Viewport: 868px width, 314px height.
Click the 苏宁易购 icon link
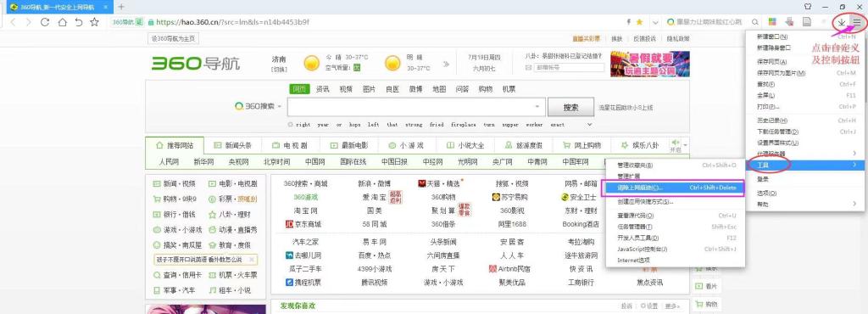[496, 197]
